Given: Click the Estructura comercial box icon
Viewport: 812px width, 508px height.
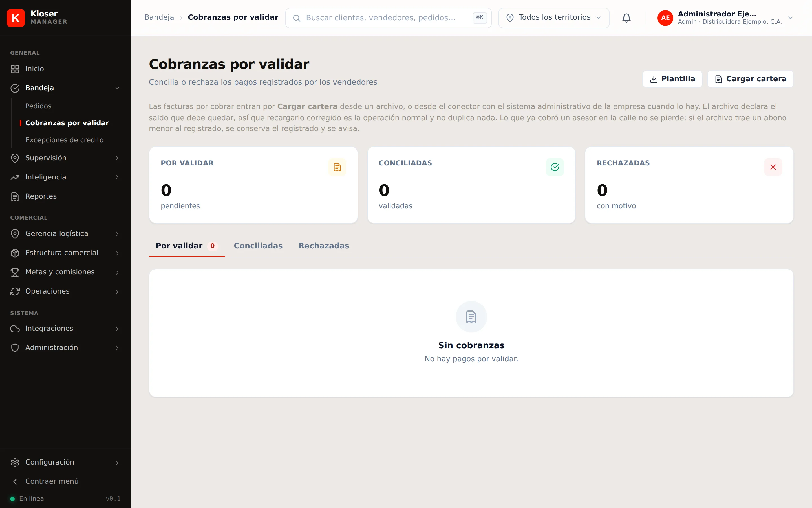Looking at the screenshot, I should [15, 253].
